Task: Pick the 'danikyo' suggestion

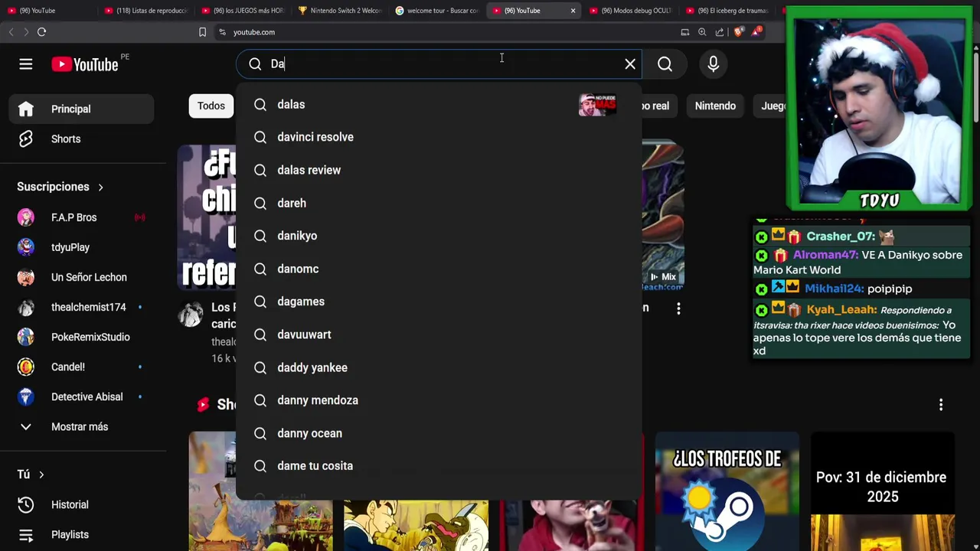Action: (x=439, y=236)
